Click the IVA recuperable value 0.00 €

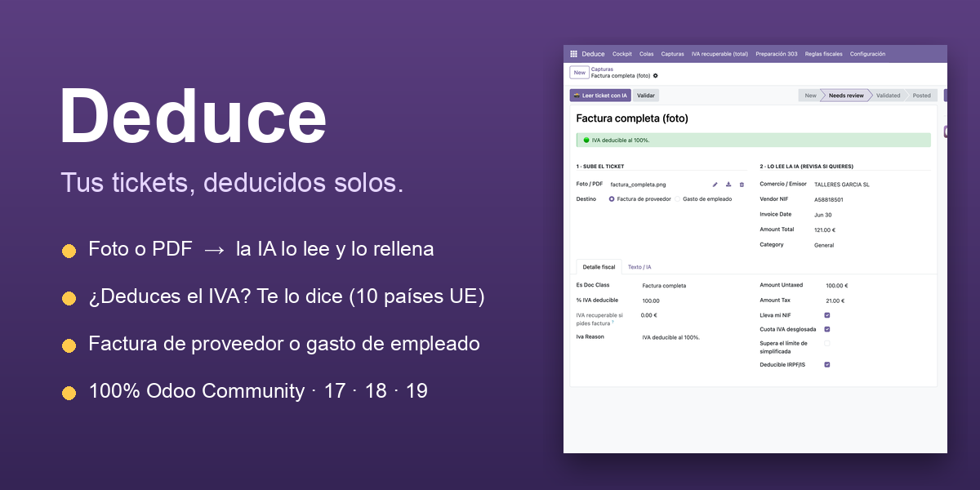coord(649,315)
